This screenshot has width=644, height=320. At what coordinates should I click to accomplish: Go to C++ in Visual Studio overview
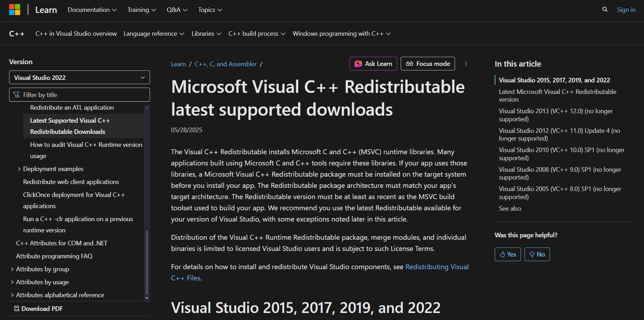click(76, 34)
